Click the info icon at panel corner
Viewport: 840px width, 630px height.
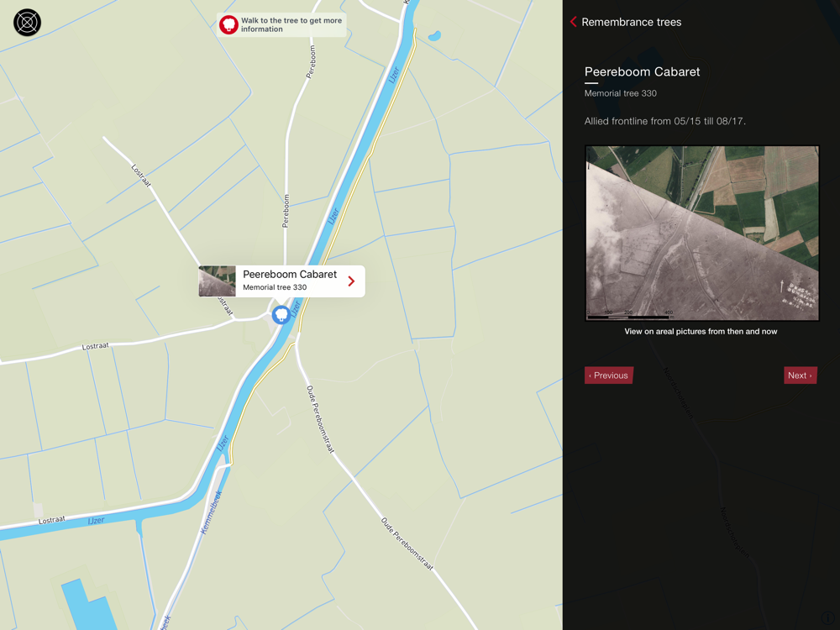pyautogui.click(x=827, y=619)
